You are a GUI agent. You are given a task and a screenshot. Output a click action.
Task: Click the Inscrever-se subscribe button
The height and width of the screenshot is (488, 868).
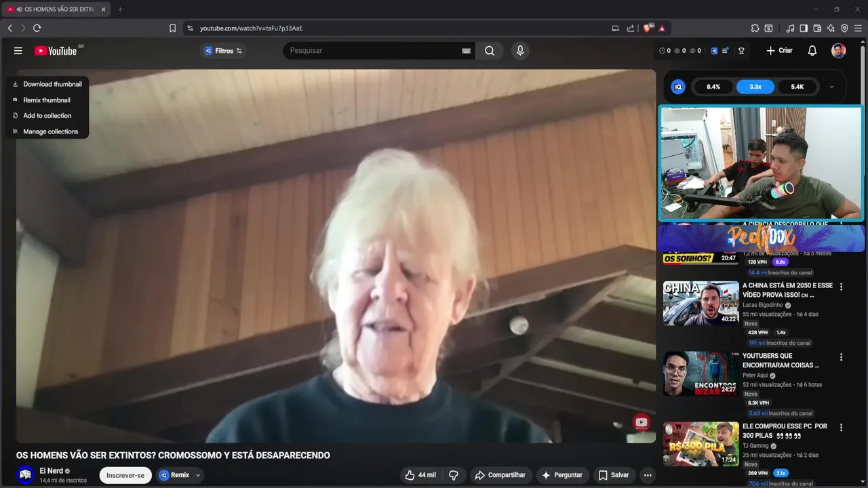125,475
